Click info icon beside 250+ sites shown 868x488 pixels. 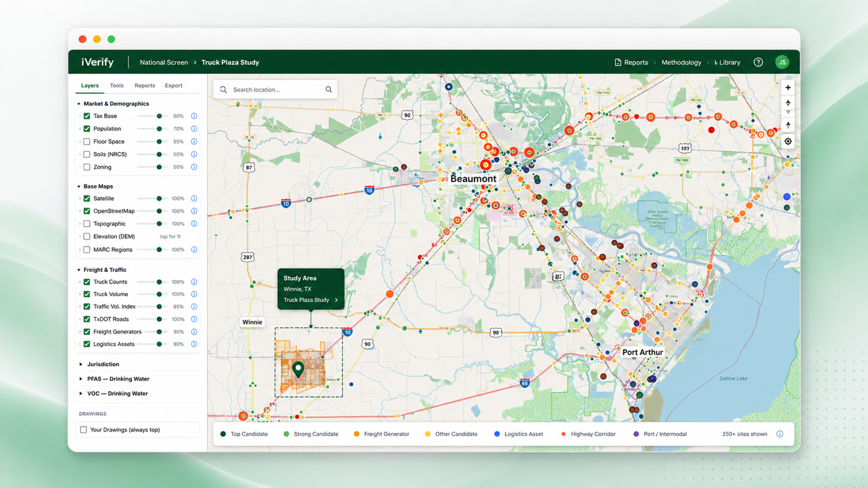[779, 434]
